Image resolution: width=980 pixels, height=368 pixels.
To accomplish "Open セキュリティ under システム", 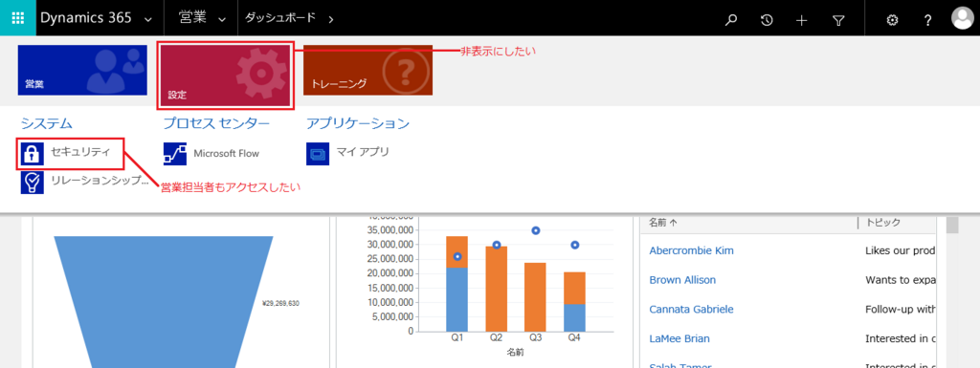I will click(x=71, y=153).
